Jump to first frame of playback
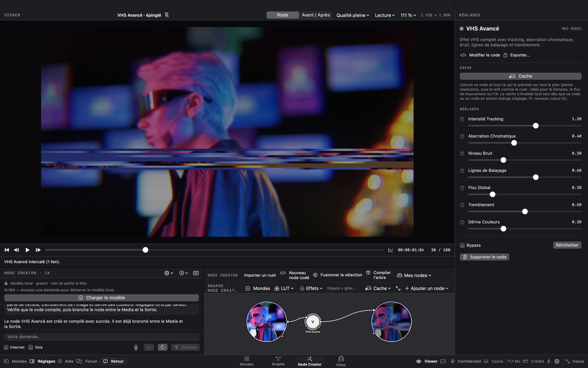Image resolution: width=588 pixels, height=368 pixels. [7, 250]
